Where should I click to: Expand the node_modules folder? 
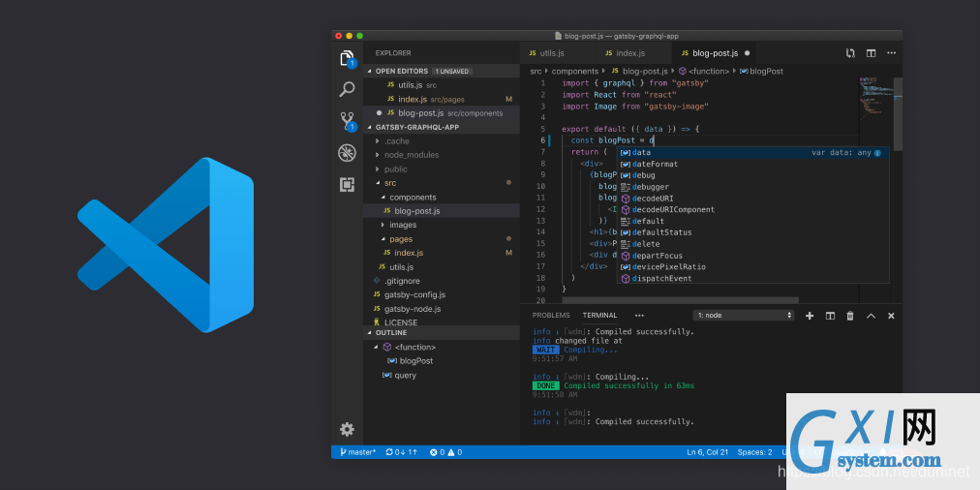click(442, 155)
